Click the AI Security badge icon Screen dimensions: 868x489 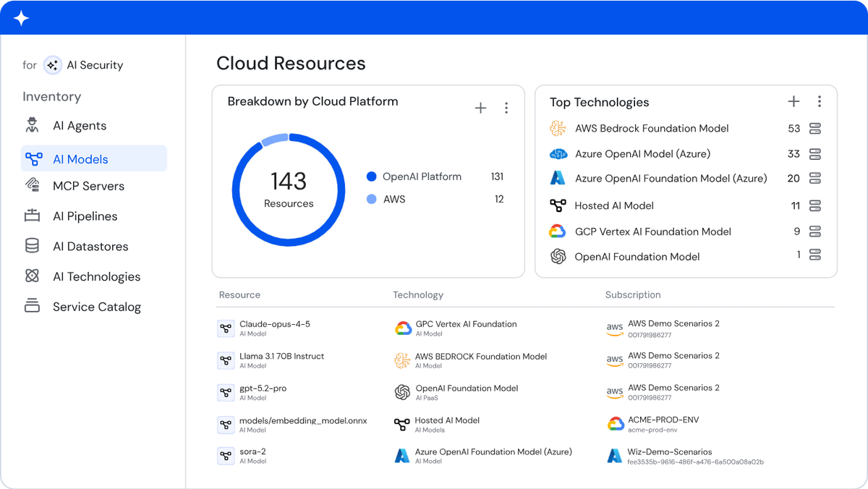52,65
